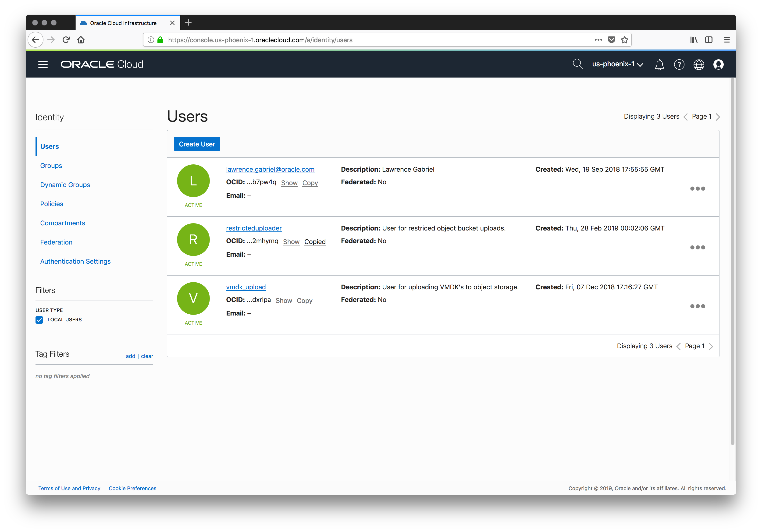Open the help question mark icon
The image size is (762, 532).
coord(679,64)
